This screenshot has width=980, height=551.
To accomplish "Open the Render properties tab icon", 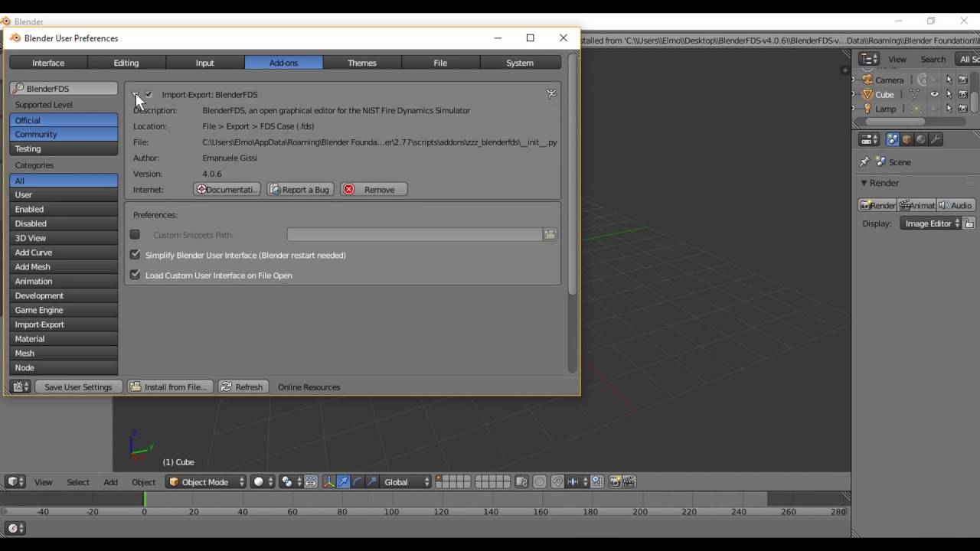I will point(893,139).
